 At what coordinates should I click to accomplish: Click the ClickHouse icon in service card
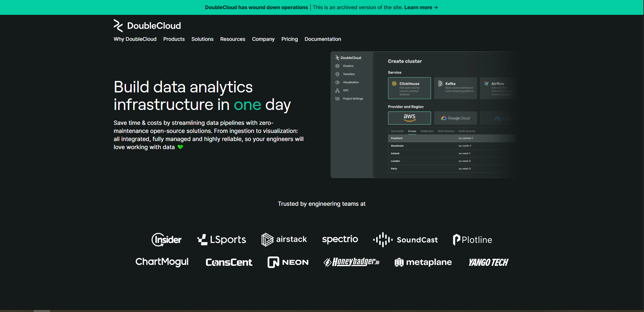394,84
